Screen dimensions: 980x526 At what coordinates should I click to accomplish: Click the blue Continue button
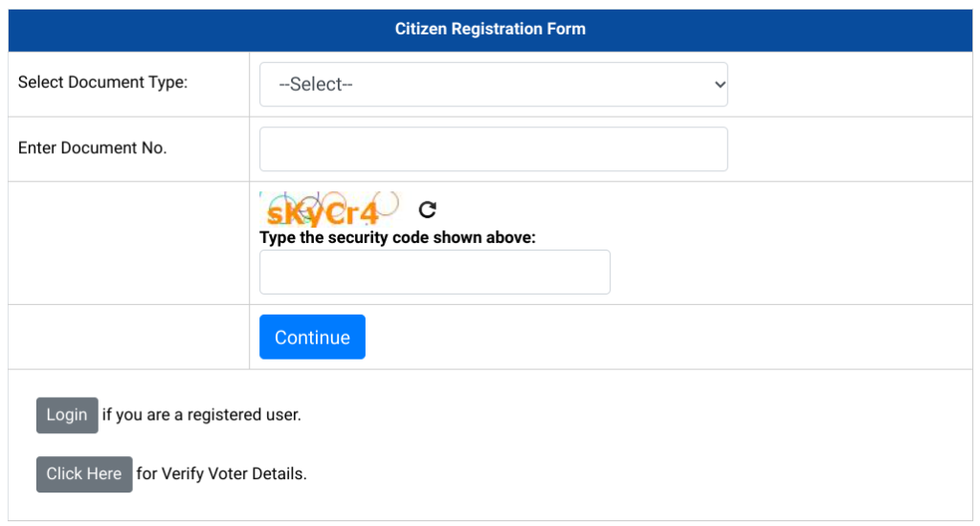pos(312,337)
